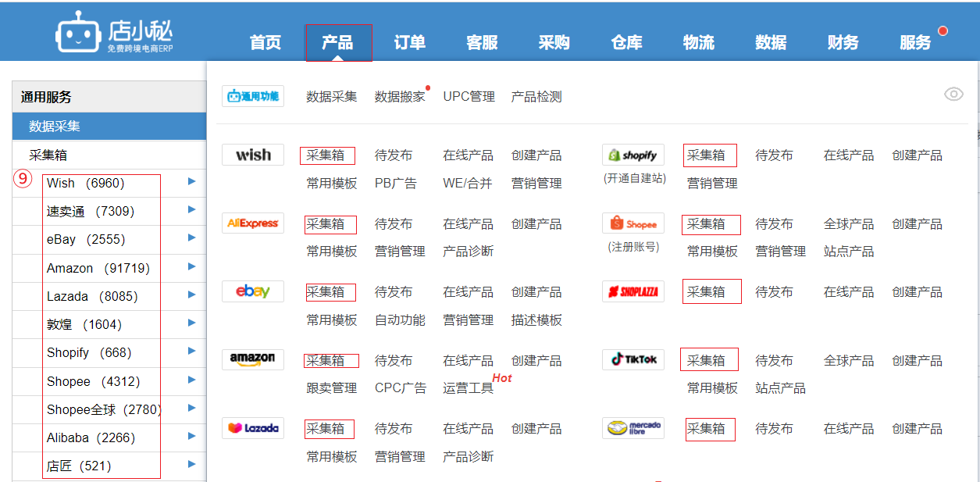Click the Mercado Libre platform logo

[633, 428]
